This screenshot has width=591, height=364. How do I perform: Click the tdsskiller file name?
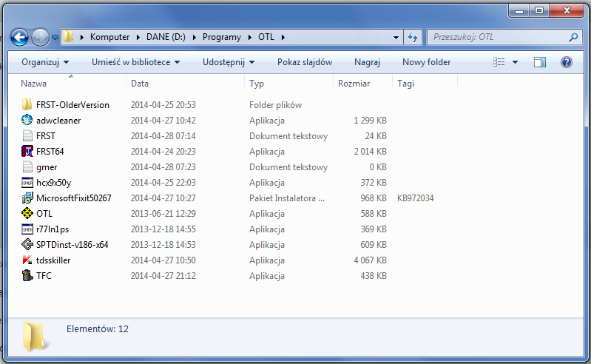(53, 260)
